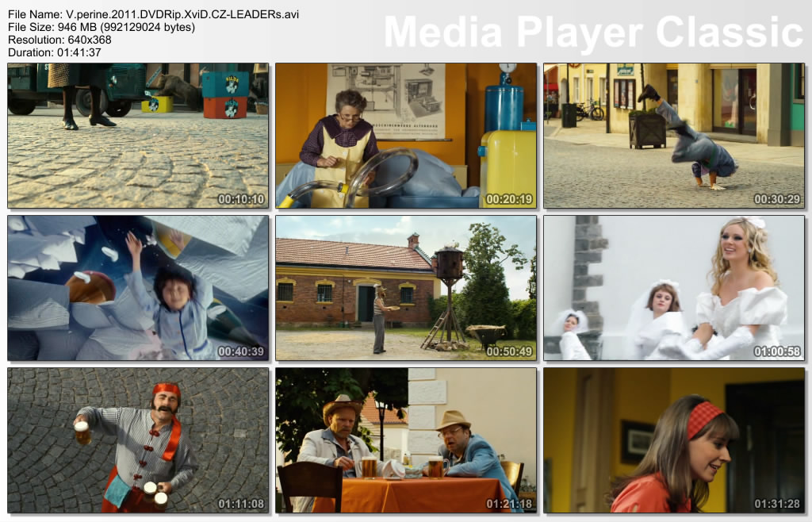Click the waiter carrying beer mugs thumbnail

(x=138, y=439)
